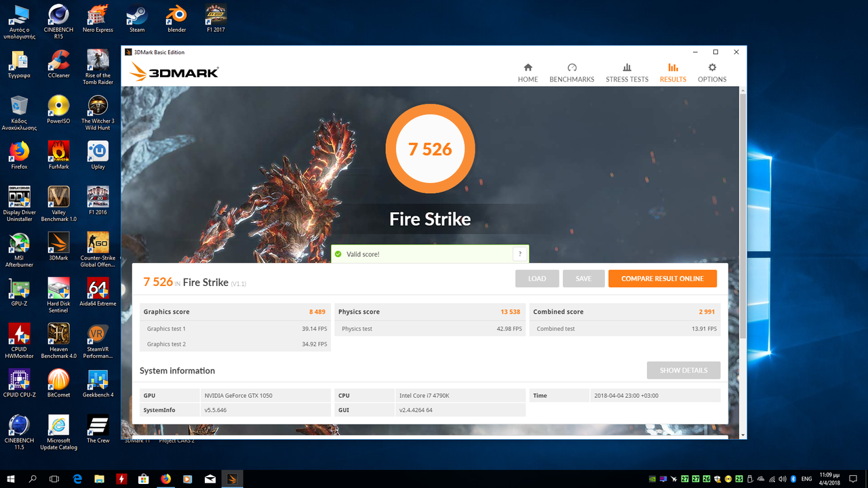The height and width of the screenshot is (488, 868).
Task: Open taskbar Search magnifier
Action: pyautogui.click(x=33, y=479)
